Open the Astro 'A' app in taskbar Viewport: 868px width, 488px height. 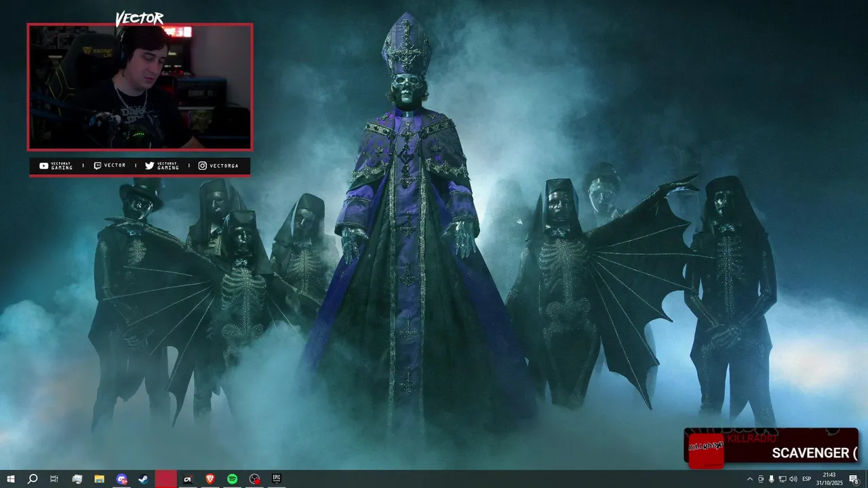188,479
